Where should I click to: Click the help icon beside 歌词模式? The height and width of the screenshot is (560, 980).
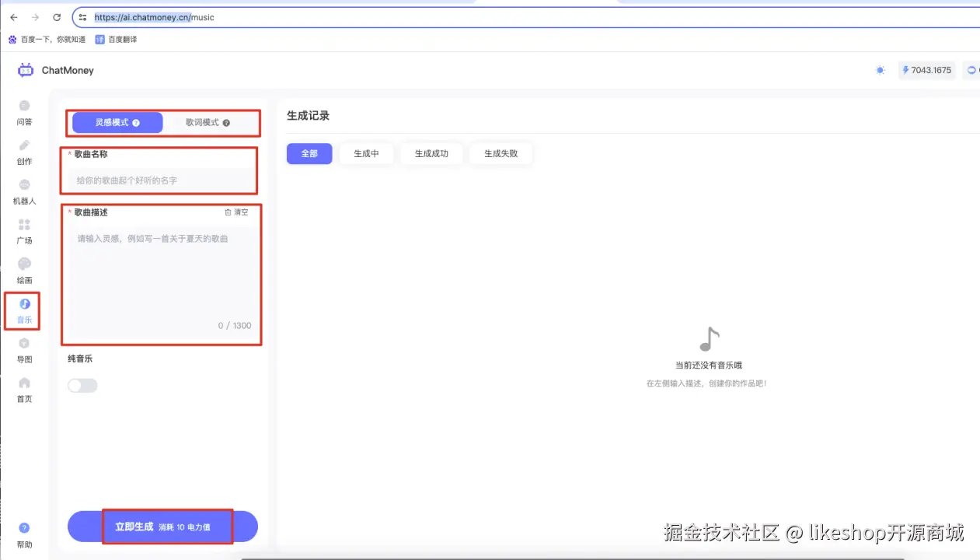pos(226,123)
